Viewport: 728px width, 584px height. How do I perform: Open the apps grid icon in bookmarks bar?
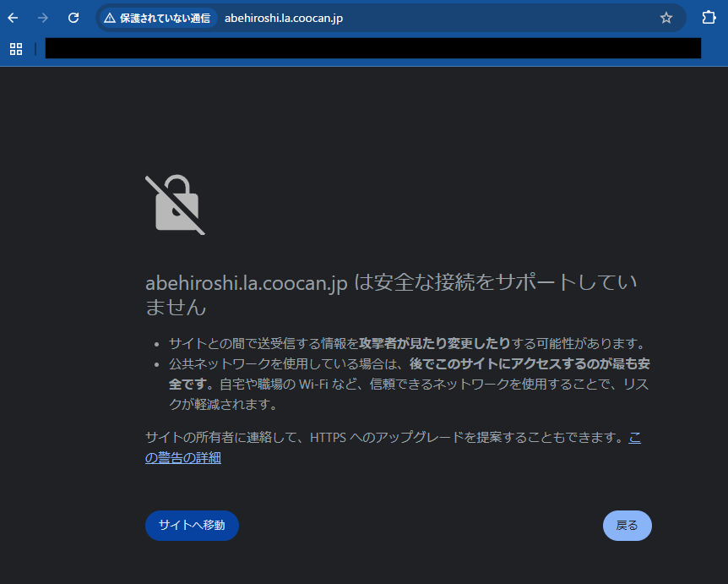click(x=16, y=49)
